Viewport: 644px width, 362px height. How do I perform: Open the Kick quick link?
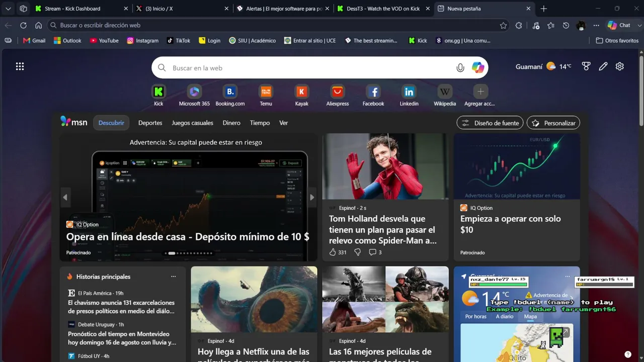158,96
